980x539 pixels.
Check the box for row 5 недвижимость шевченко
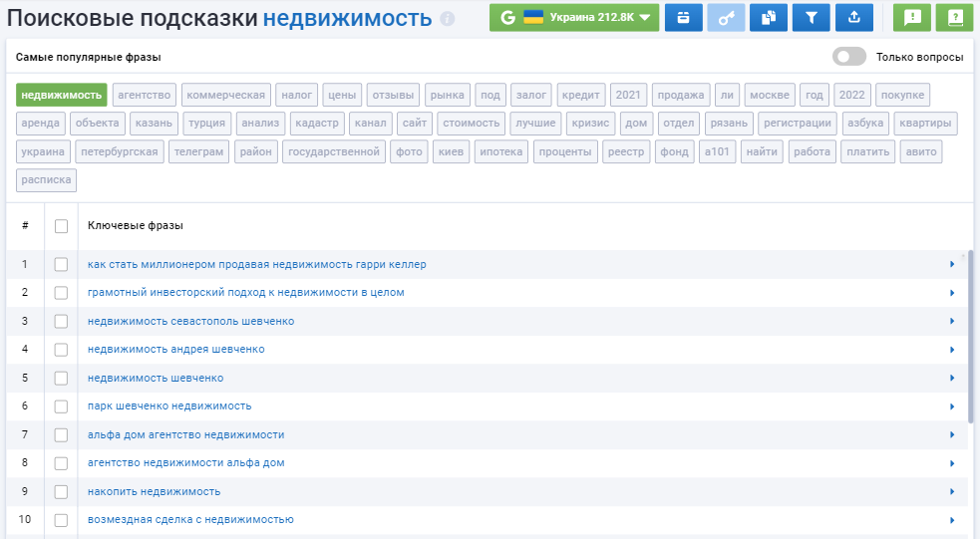61,379
